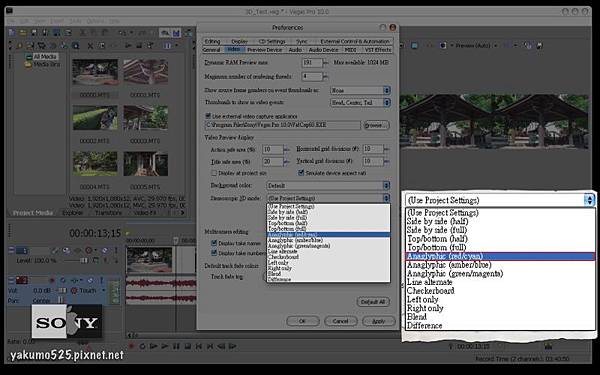
Task: Click the 00:00:13;15 timecode display
Action: 95,233
